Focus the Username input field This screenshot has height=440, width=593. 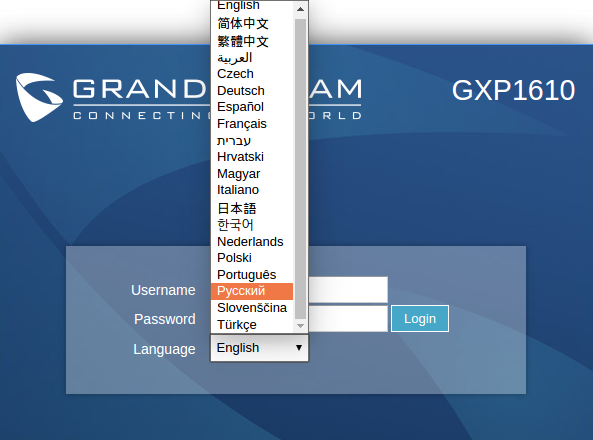point(348,290)
